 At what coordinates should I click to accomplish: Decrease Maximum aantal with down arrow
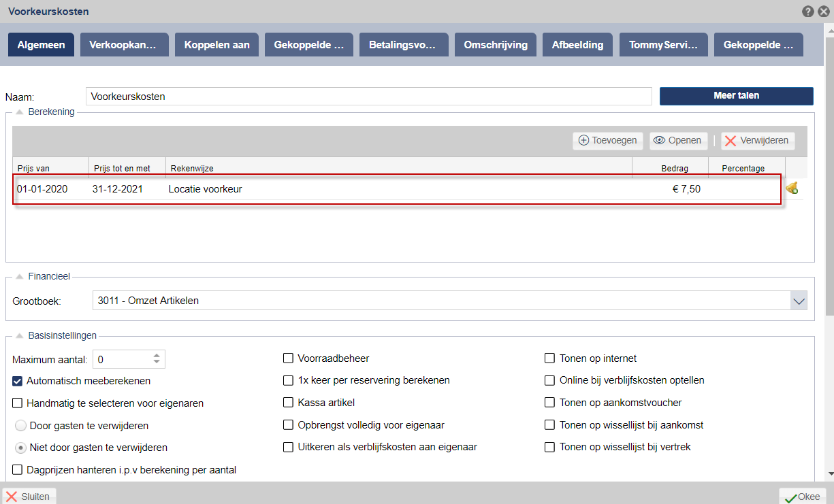point(157,363)
